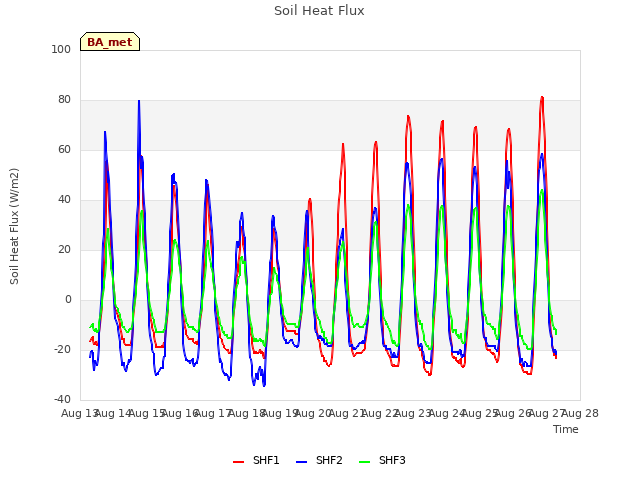640x480 pixels.
Task: Click the Aug 17 x-axis tick label
Action: (x=213, y=413)
